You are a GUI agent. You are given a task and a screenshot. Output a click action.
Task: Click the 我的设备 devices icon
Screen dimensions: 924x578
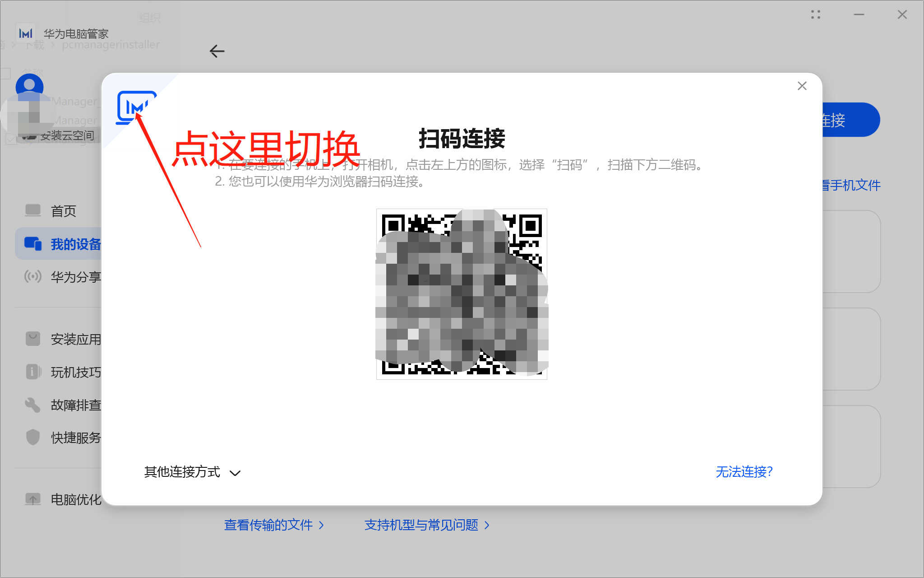[x=32, y=243]
